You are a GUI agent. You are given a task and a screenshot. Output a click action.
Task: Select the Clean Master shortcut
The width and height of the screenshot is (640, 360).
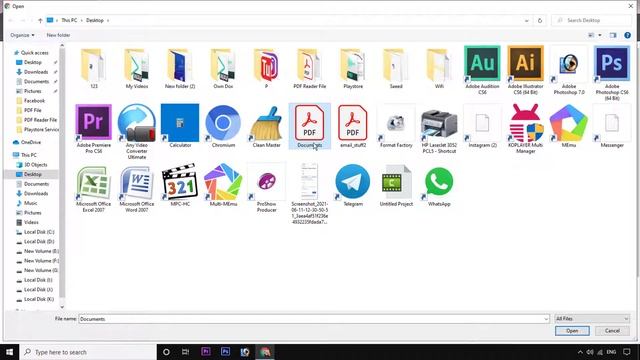[x=267, y=126]
